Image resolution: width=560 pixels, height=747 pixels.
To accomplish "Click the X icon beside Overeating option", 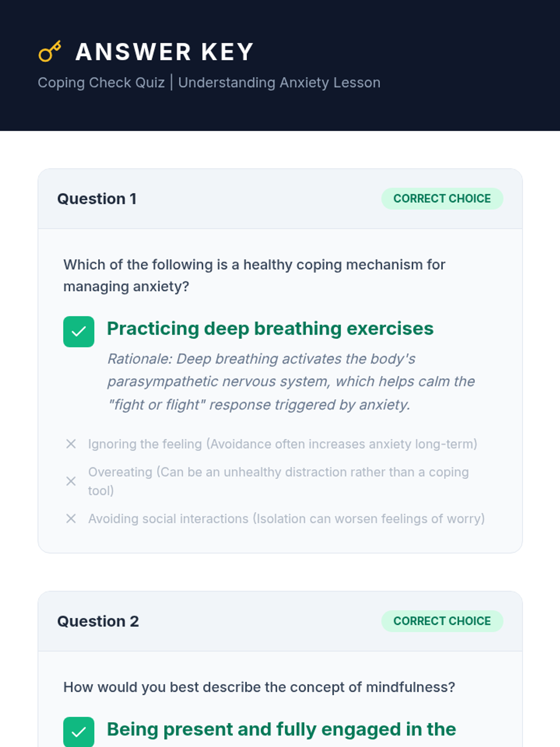I will pos(71,481).
